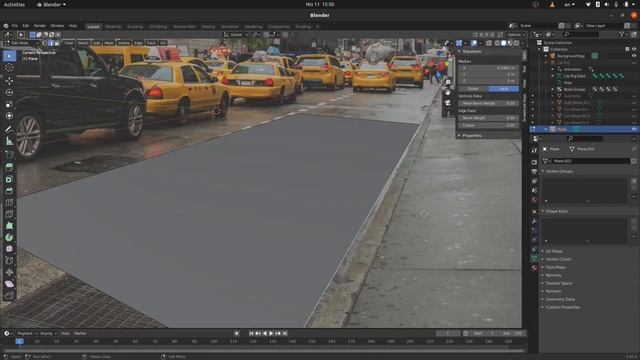The height and width of the screenshot is (360, 640).
Task: Select the Move tool
Action: (x=9, y=81)
